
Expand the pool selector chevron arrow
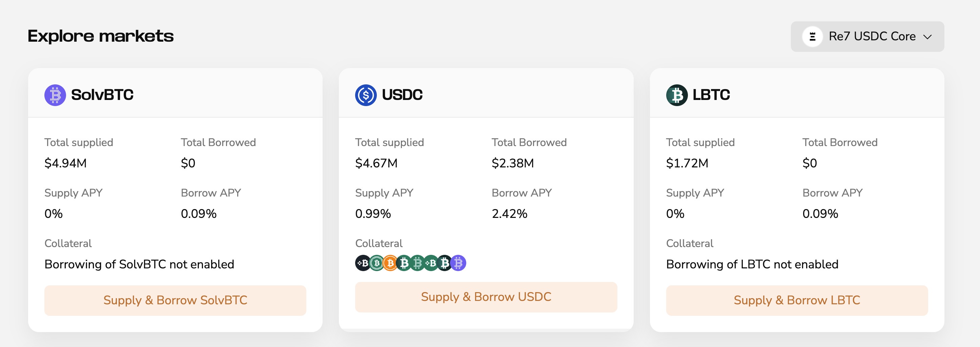(927, 37)
